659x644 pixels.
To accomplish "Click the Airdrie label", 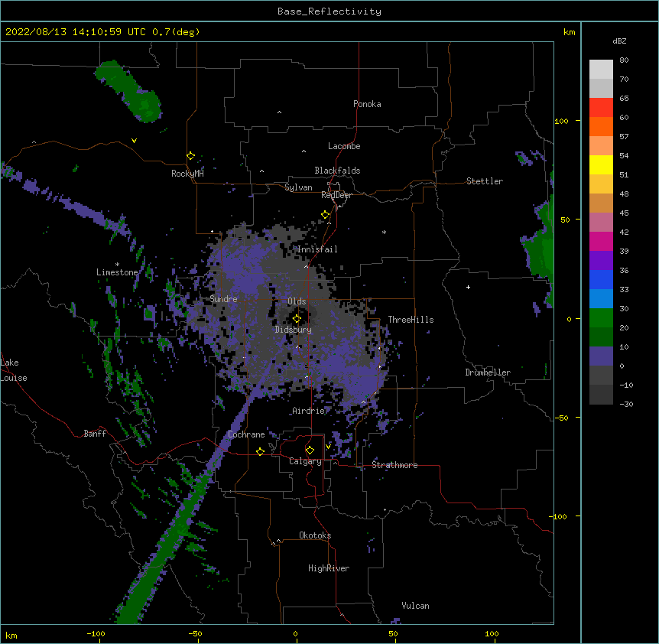I will 309,411.
